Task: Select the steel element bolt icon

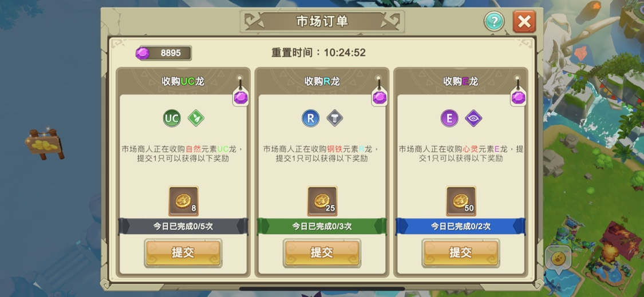Action: (335, 118)
